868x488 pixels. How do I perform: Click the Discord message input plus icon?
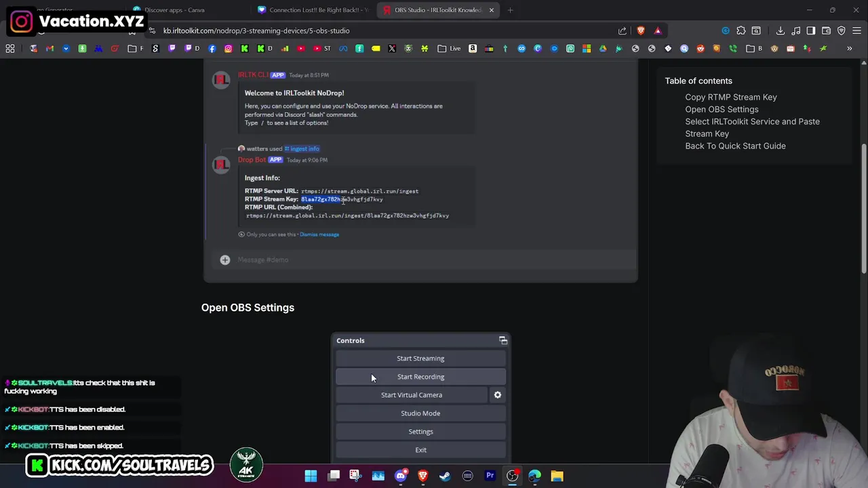tap(224, 260)
